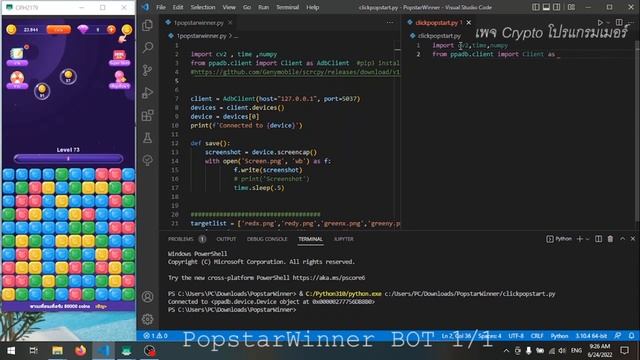Add a new terminal with plus icon

tap(579, 239)
